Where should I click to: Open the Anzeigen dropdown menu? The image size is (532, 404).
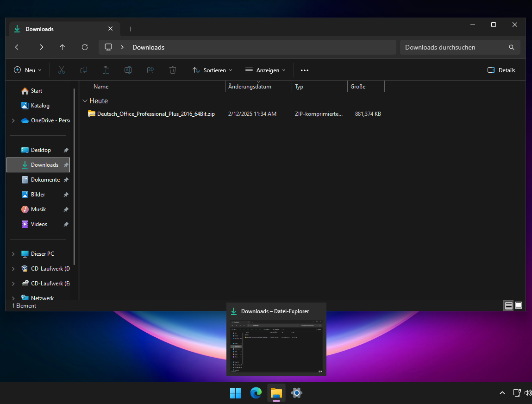[265, 70]
